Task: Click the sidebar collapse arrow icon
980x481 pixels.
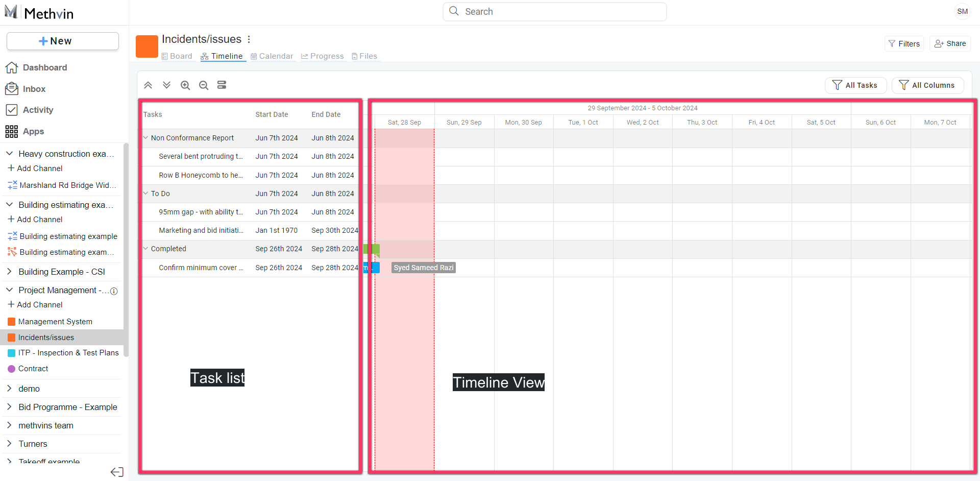Action: (x=117, y=472)
